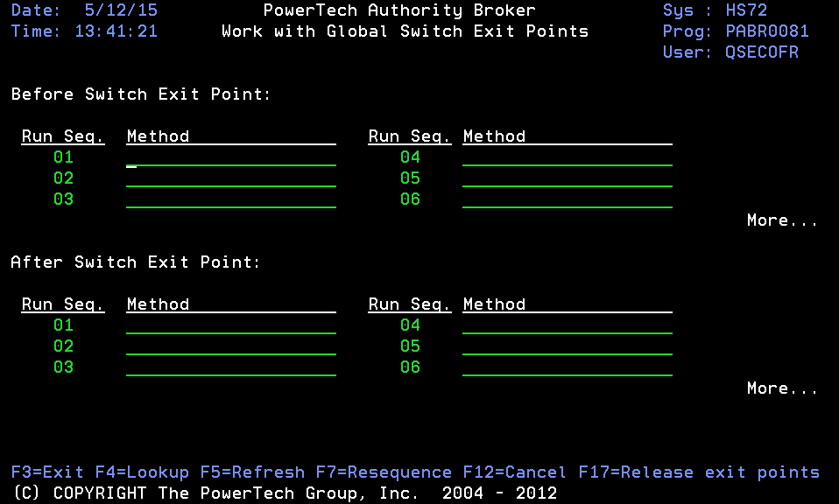Click the Prog: label

[x=688, y=31]
